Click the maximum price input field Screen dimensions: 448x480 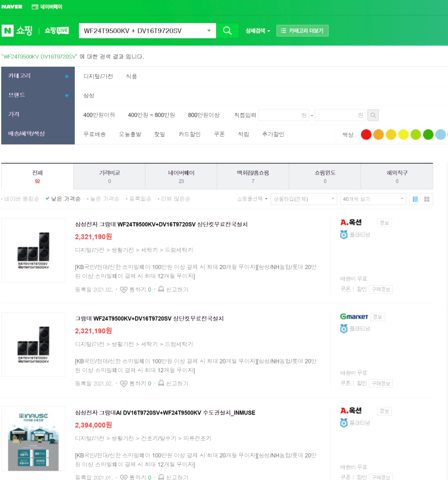340,115
